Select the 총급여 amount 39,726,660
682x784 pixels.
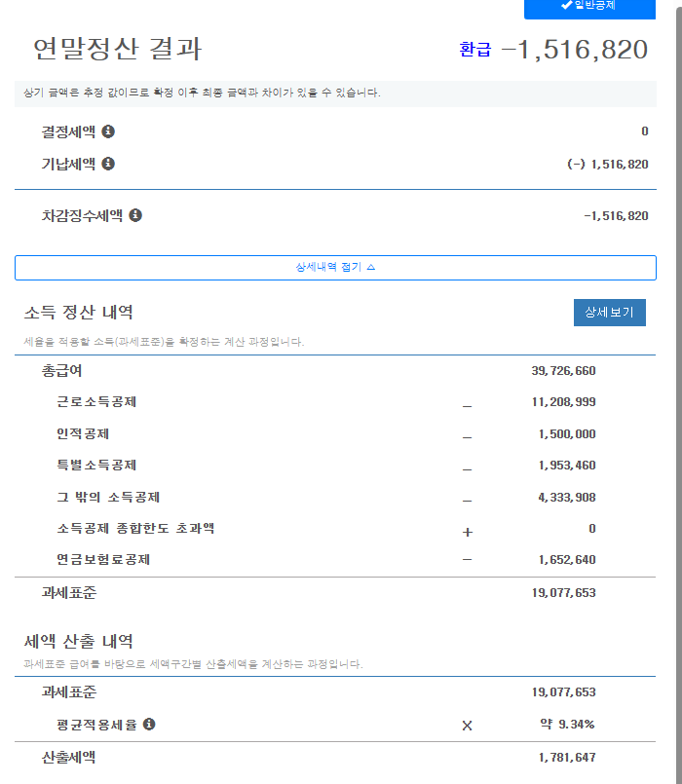(563, 371)
